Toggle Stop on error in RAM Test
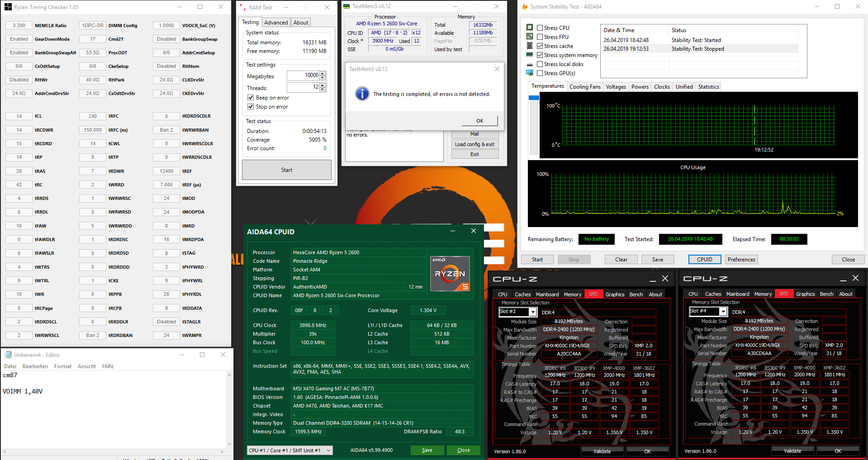868x460 pixels. tap(251, 107)
